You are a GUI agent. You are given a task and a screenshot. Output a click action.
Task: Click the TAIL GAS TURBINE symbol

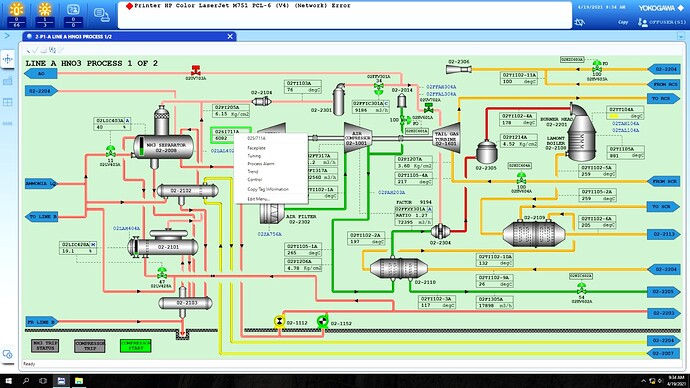tap(446, 138)
